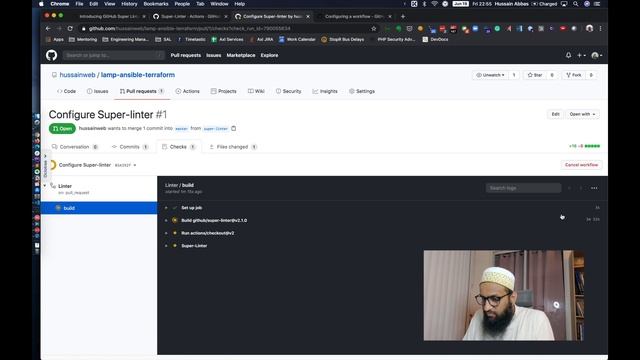Open the Open with dropdown
Image resolution: width=640 pixels, height=360 pixels.
(x=582, y=114)
